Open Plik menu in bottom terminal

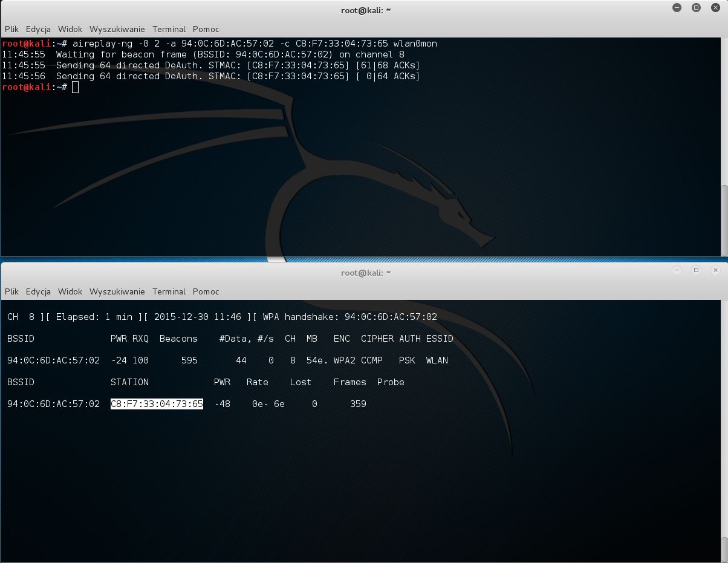(x=11, y=291)
